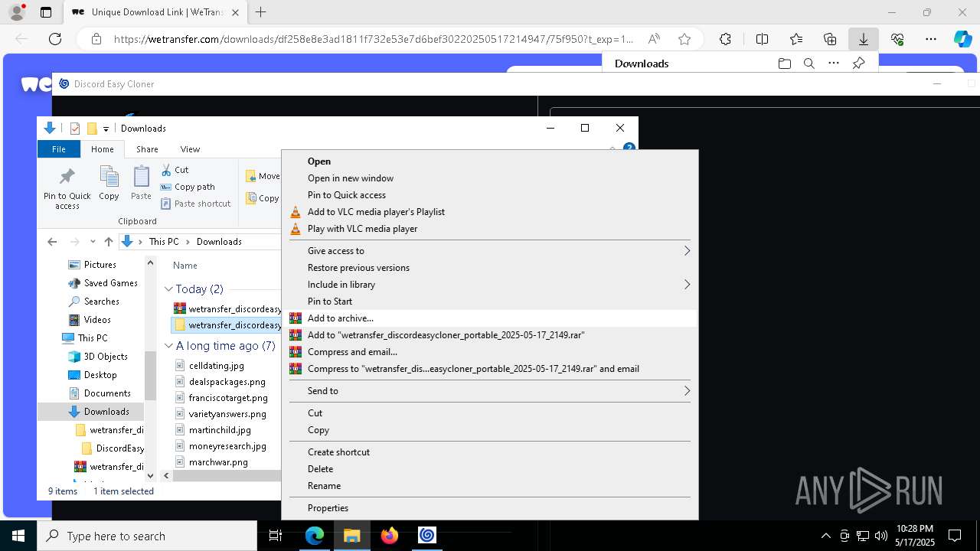Open Quick Access Toolbar customize dropdown
The height and width of the screenshot is (551, 980).
[x=106, y=129]
